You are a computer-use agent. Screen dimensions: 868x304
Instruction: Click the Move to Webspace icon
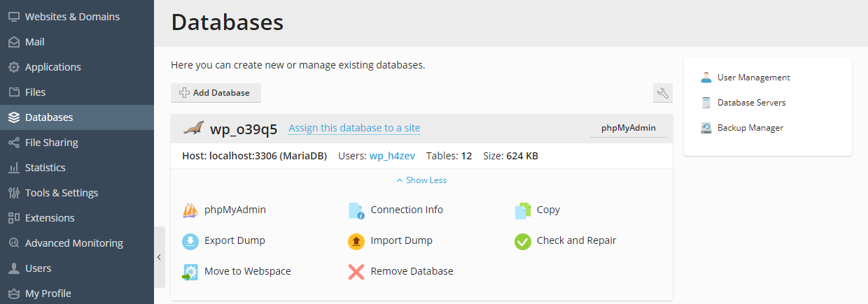190,272
